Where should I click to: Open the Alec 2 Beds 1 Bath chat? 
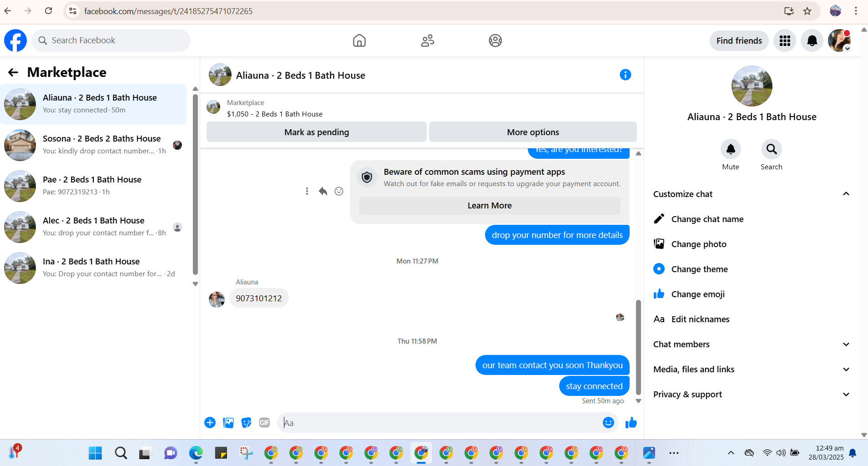click(x=93, y=227)
